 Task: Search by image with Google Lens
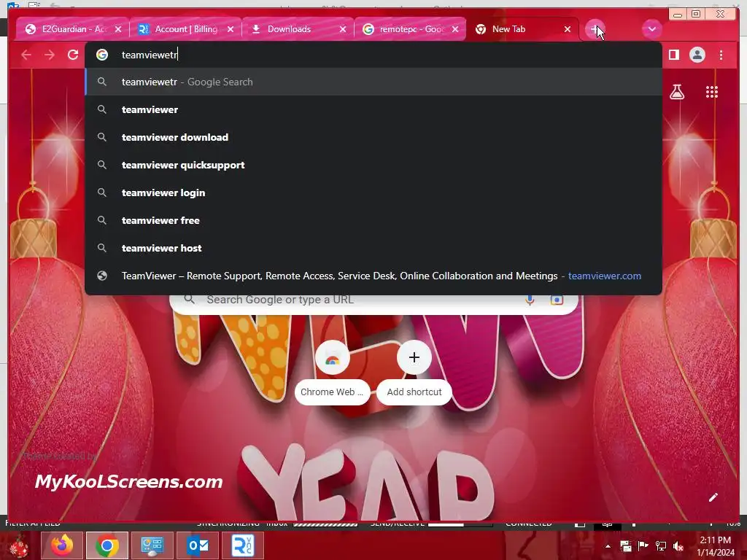pos(557,300)
